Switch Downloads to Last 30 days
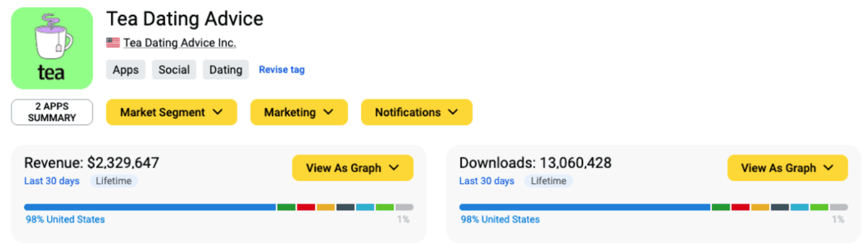 click(487, 181)
